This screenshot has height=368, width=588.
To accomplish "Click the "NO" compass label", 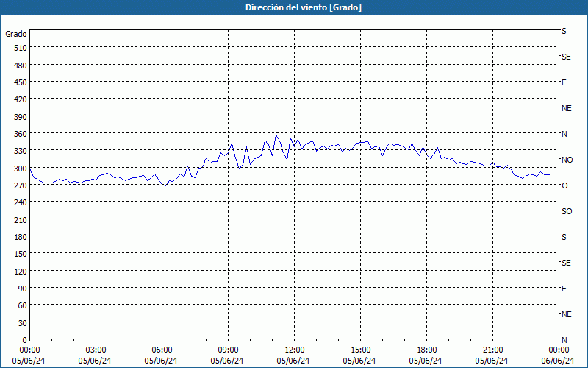I will click(x=567, y=160).
